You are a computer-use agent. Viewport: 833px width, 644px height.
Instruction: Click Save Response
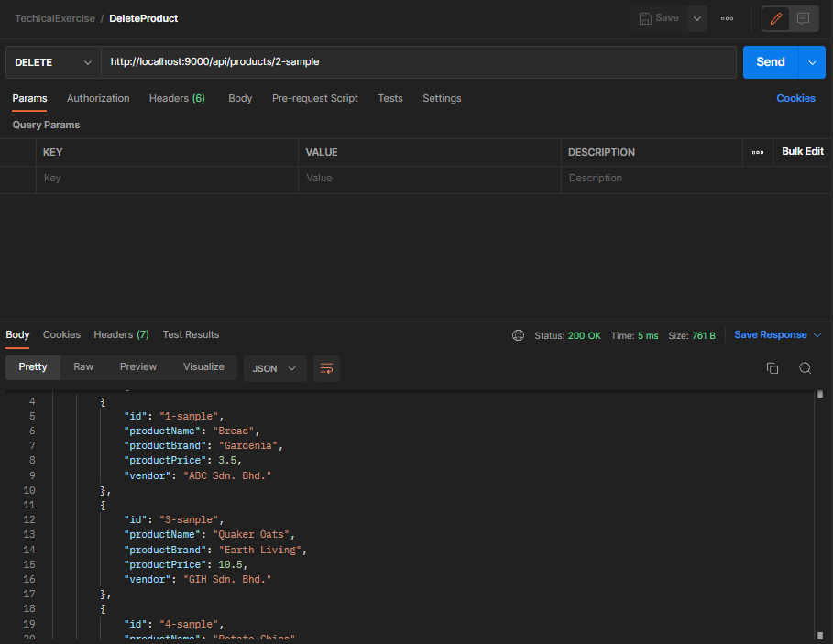(x=771, y=334)
